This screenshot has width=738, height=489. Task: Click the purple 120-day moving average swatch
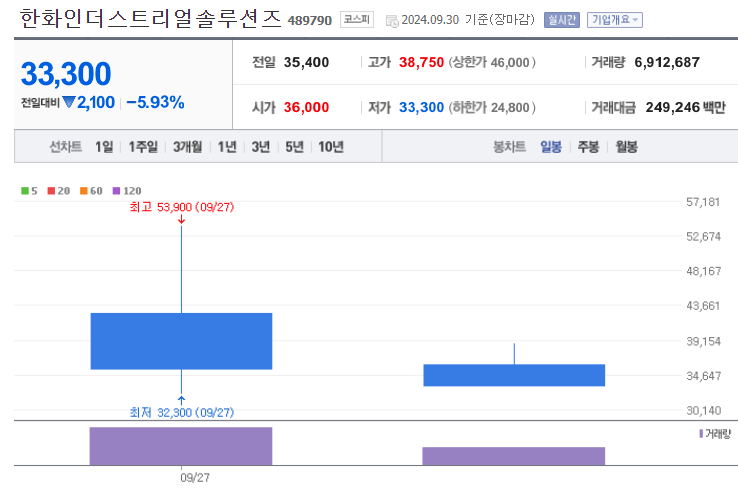[x=116, y=191]
